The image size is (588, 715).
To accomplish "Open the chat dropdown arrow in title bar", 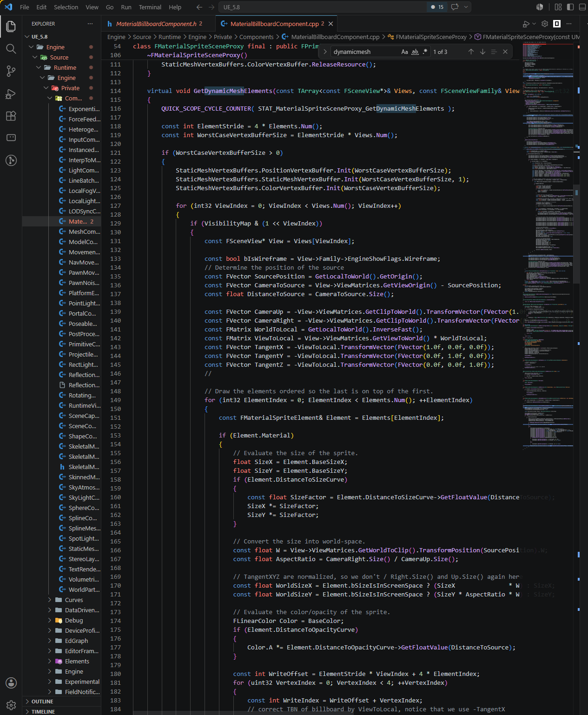I will pyautogui.click(x=466, y=7).
